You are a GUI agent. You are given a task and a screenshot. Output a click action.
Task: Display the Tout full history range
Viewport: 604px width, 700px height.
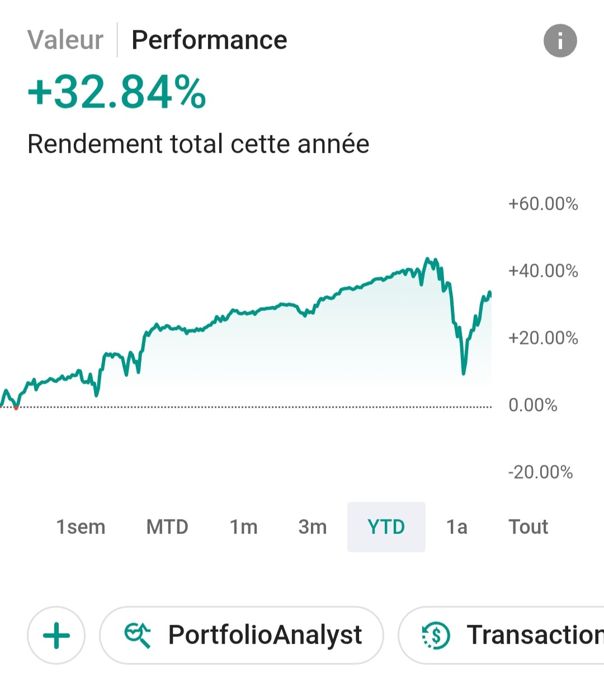click(x=528, y=527)
